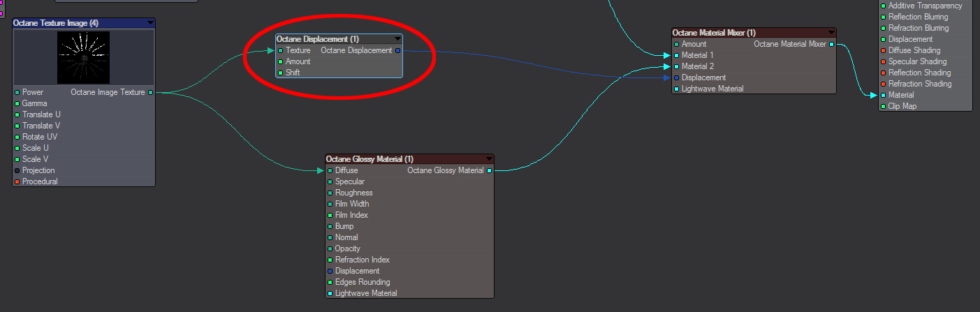The image size is (980, 312).
Task: Click the Procedural input port
Action: (17, 181)
